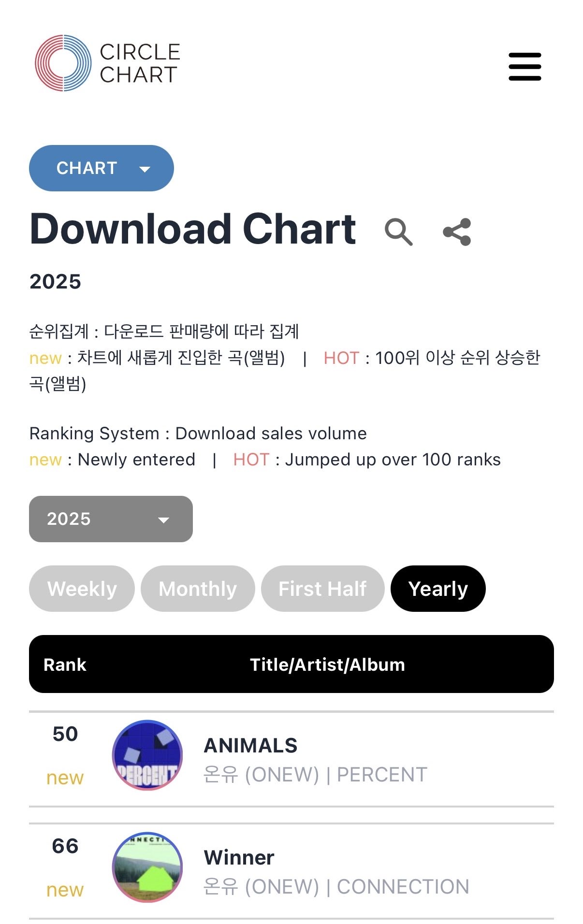Click the share icon
The width and height of the screenshot is (583, 924).
[x=457, y=232]
